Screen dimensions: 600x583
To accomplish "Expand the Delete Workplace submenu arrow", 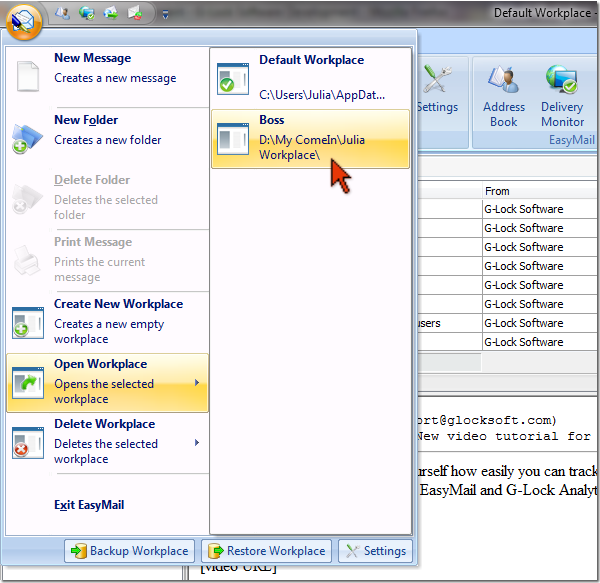I will (x=197, y=443).
